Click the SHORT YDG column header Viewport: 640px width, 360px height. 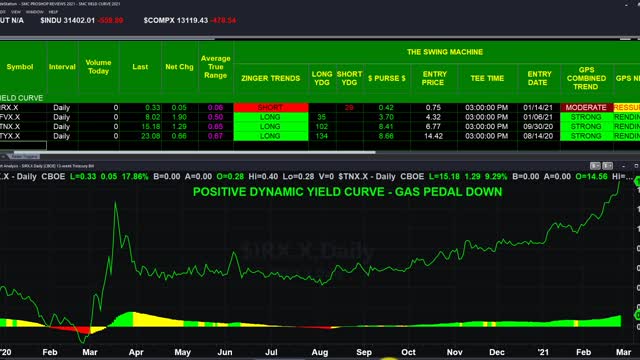[x=349, y=78]
